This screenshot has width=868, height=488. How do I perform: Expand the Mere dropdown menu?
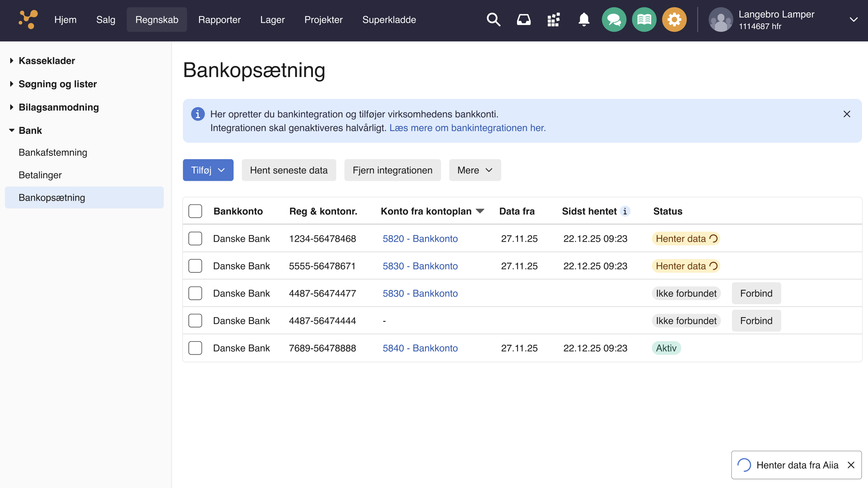click(x=475, y=170)
